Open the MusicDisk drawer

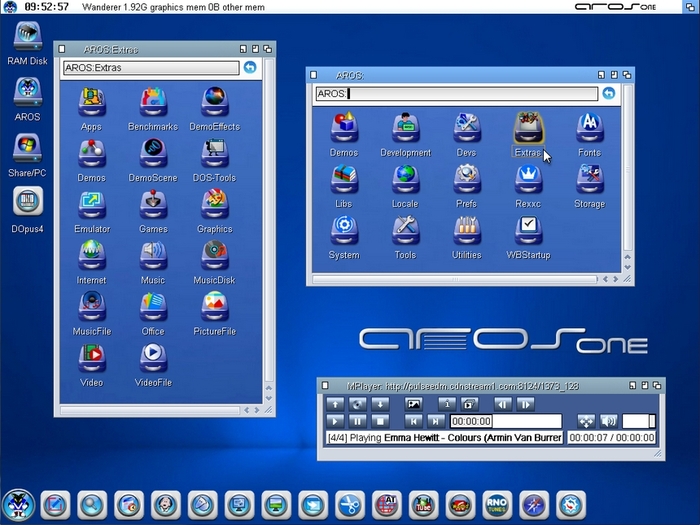214,254
